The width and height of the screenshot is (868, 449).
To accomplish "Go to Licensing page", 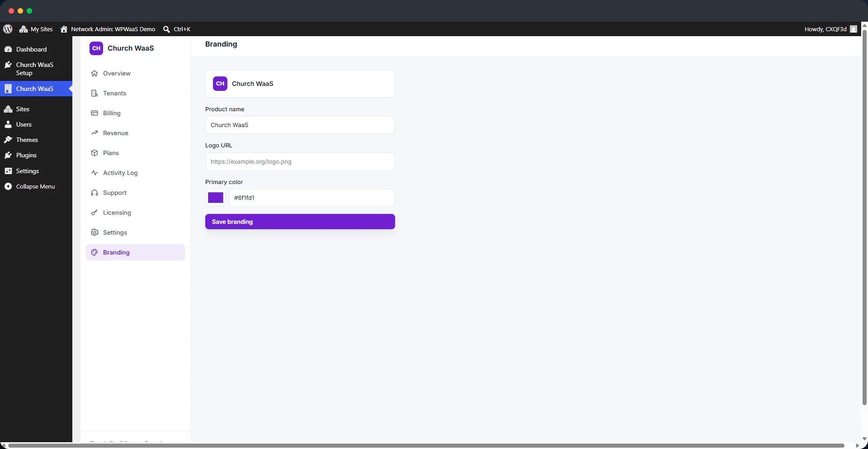I will pyautogui.click(x=135, y=213).
